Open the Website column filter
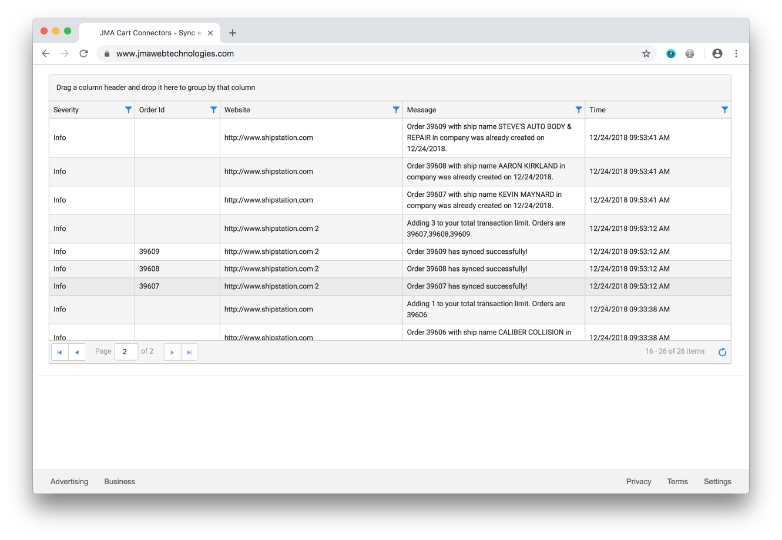The image size is (782, 540). [396, 110]
